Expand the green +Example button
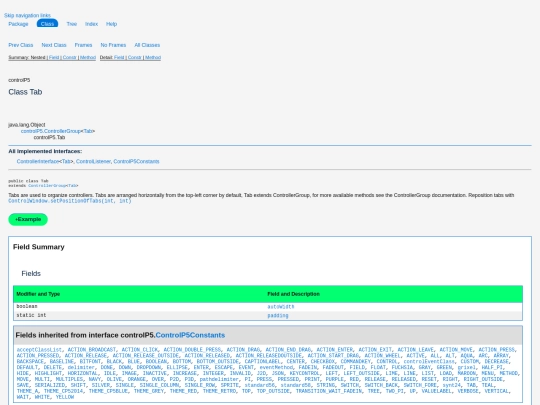Screen dimensions: 540x405 click(28, 219)
